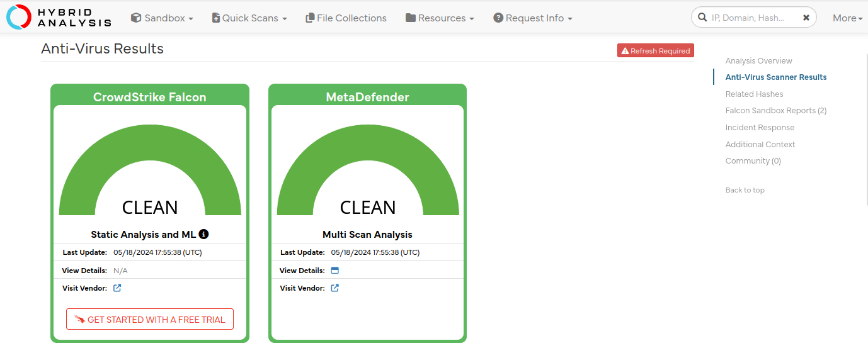Click CrowdStrike Last Update timestamp
The height and width of the screenshot is (358, 868).
pyautogui.click(x=157, y=252)
